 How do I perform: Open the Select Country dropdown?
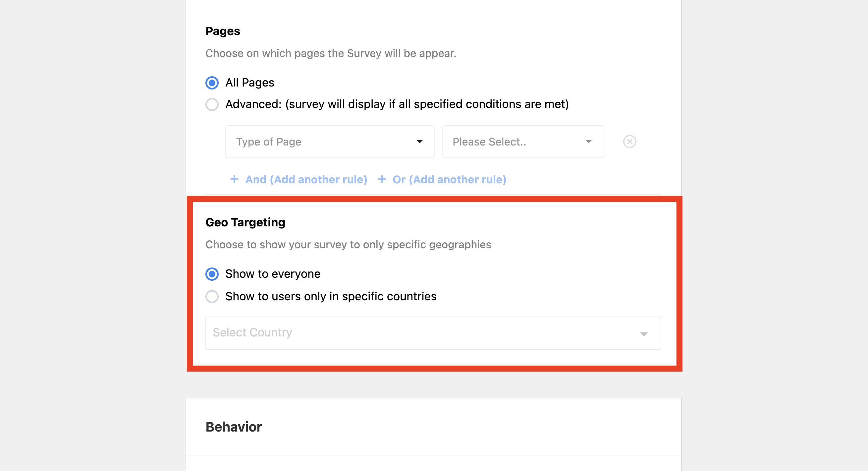tap(433, 333)
